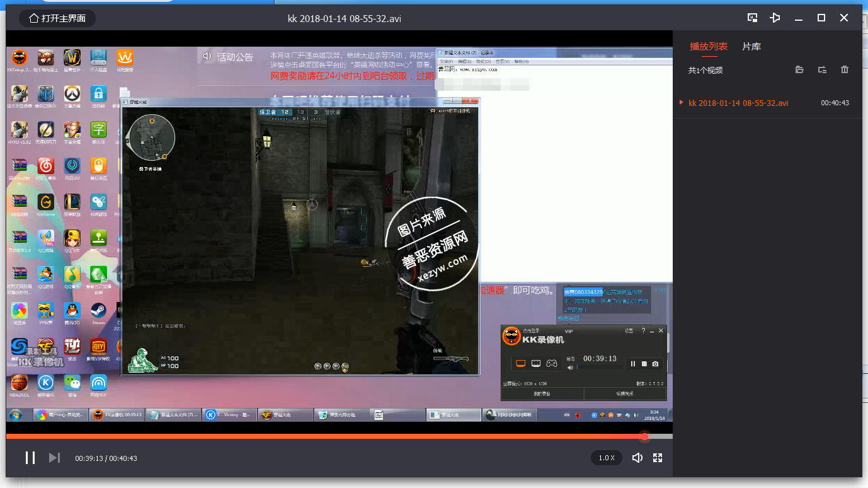868x488 pixels.
Task: Switch to mini window mode icon
Action: point(753,18)
